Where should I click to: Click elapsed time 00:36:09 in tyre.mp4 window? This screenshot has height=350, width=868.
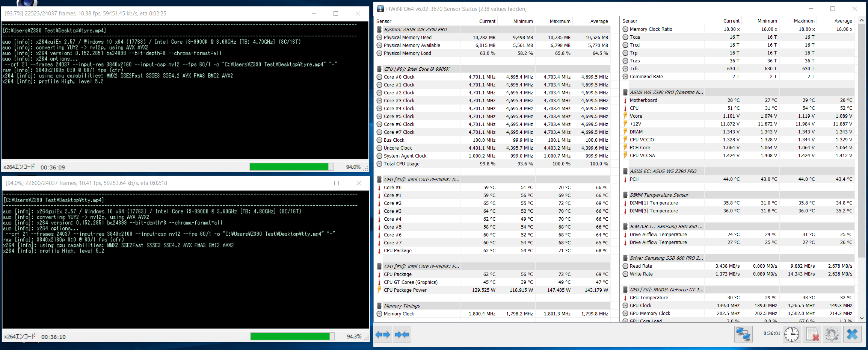pos(53,167)
